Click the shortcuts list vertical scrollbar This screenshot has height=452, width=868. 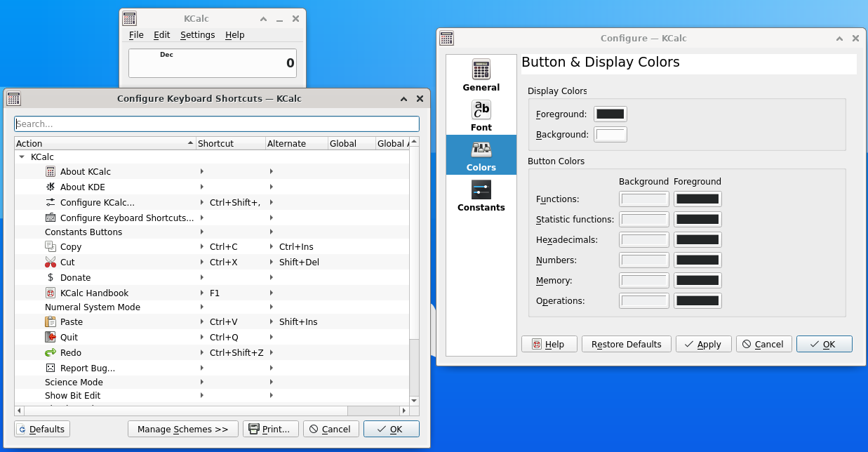click(x=414, y=271)
